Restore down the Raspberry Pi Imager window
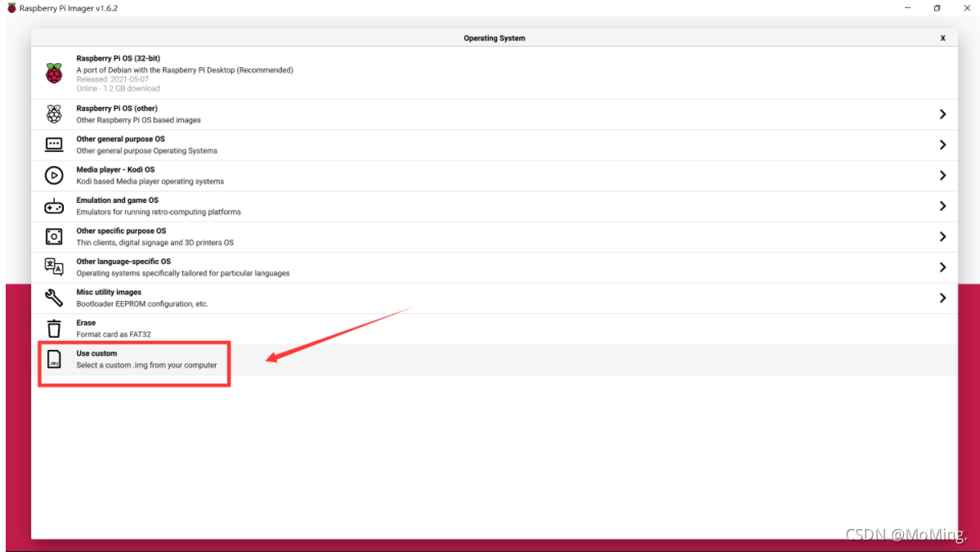This screenshot has width=980, height=552. 937,8
